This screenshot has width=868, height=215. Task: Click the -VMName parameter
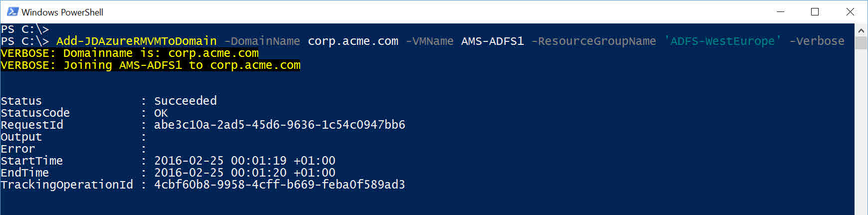pos(429,41)
